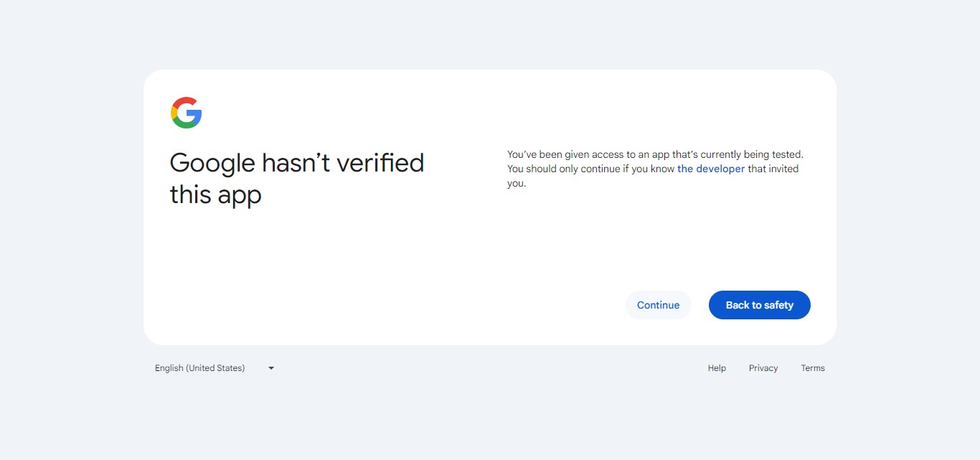Dismiss the warning via Back to safety

tap(759, 304)
